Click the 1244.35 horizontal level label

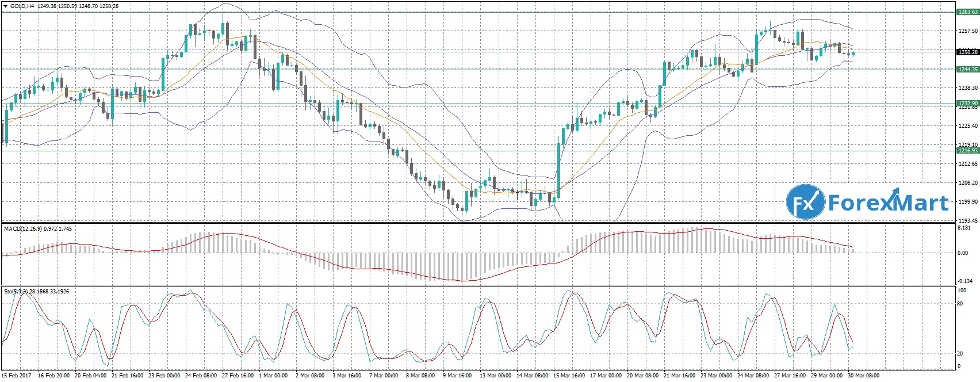coord(967,69)
